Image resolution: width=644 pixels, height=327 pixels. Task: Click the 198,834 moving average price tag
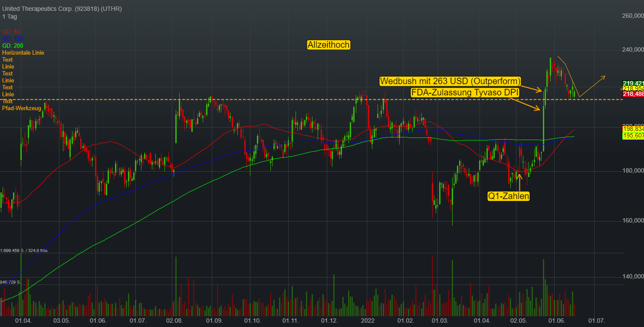(633, 129)
